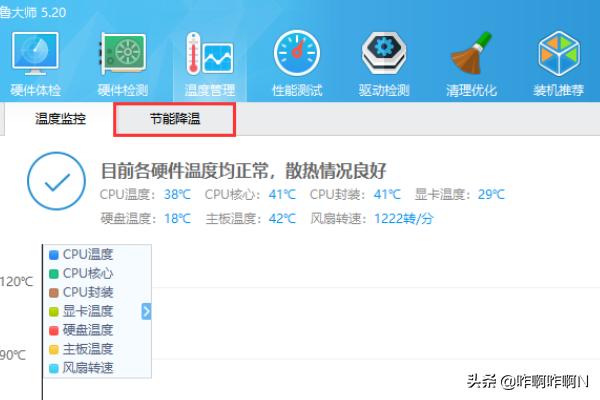Open the 装机推荐 cube icon
600x400 pixels.
[x=559, y=64]
